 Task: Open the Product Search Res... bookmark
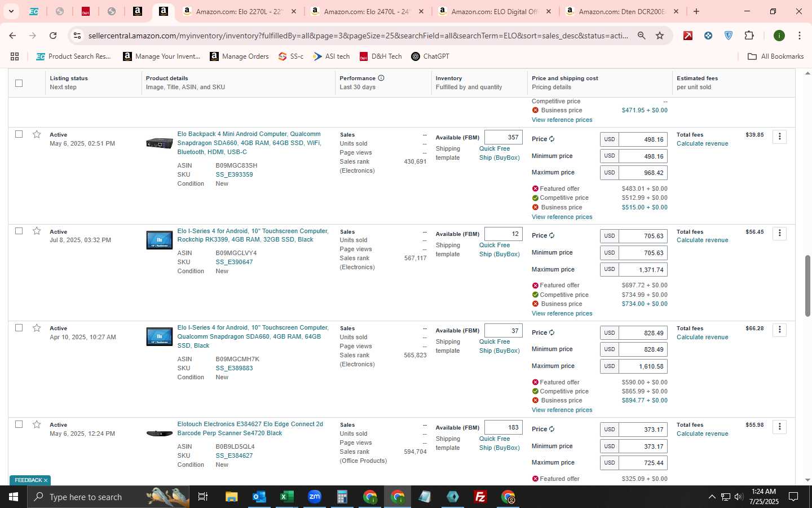[73, 56]
